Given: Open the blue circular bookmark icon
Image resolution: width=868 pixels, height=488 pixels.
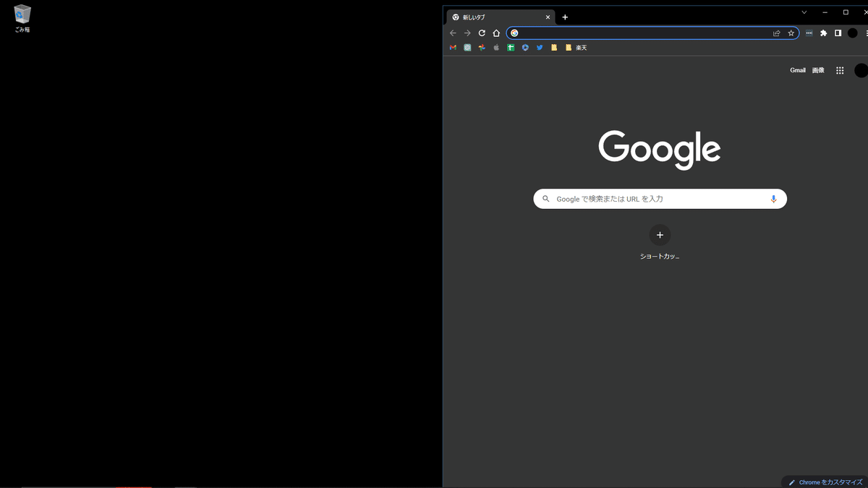Looking at the screenshot, I should (525, 48).
